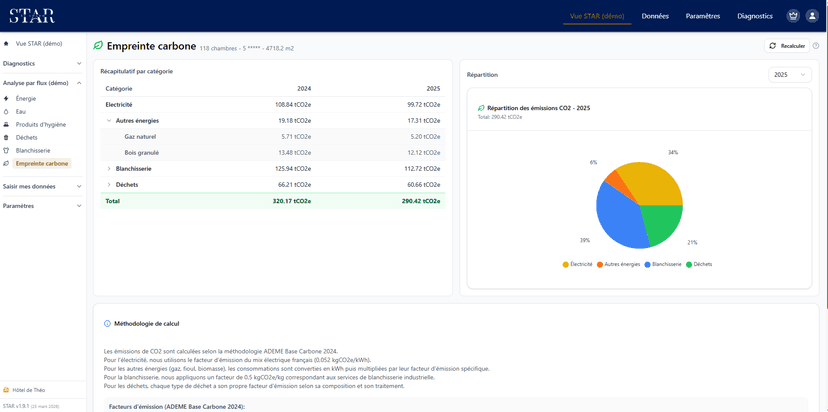The height and width of the screenshot is (412, 828).
Task: Expand the Saisir mes données section
Action: pos(42,186)
